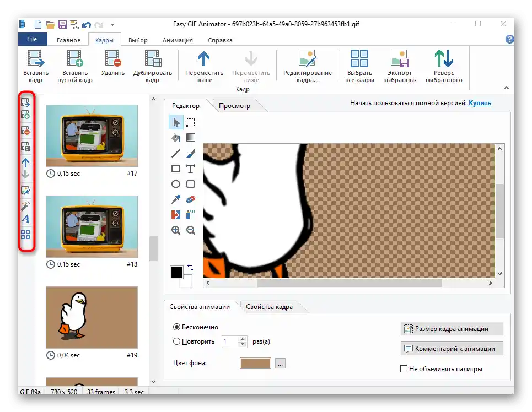The image size is (532, 412).
Task: Click the repeat count input field
Action: 230,341
